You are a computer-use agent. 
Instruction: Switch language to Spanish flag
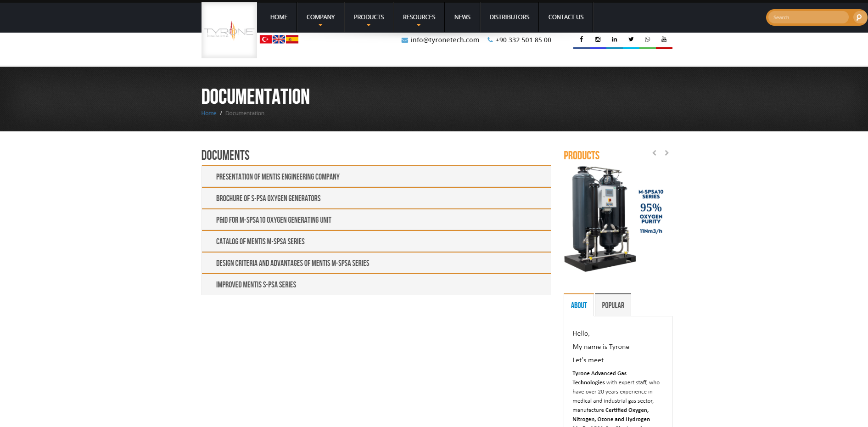292,39
